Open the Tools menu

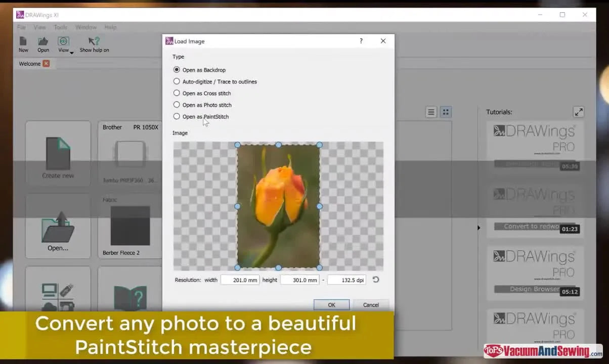[x=60, y=27]
